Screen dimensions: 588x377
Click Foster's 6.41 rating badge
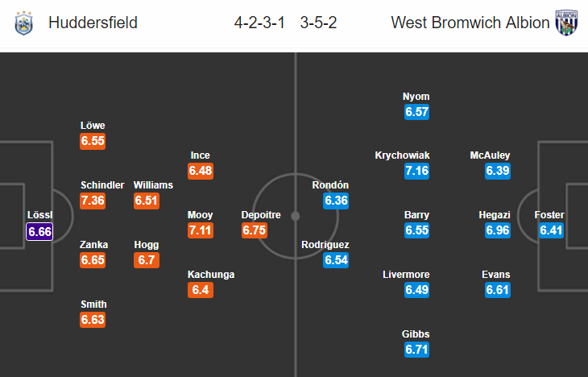(551, 230)
